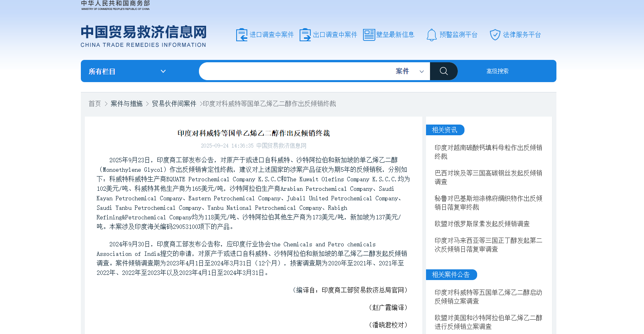Open related article 欧盟对俄罗斯尿素发起反倾销调查
Image resolution: width=644 pixels, height=334 pixels.
(482, 224)
